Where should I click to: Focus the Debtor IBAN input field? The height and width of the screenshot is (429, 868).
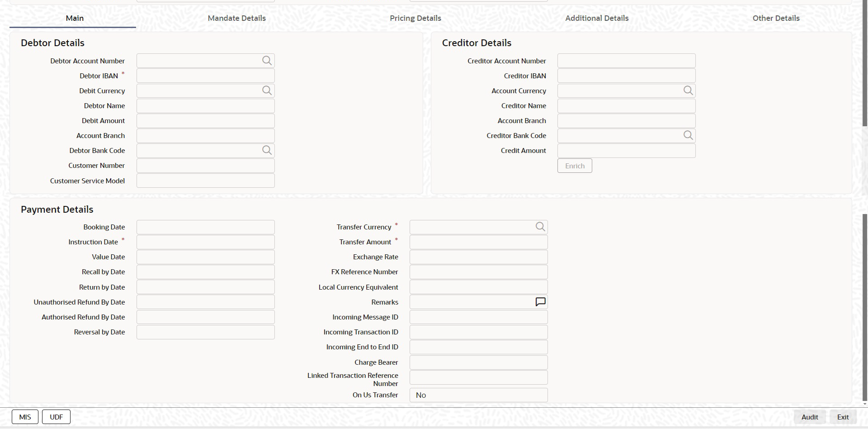tap(206, 76)
